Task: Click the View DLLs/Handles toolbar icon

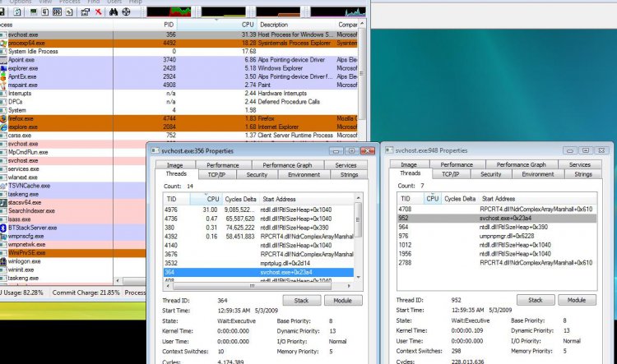Action: pyautogui.click(x=69, y=12)
